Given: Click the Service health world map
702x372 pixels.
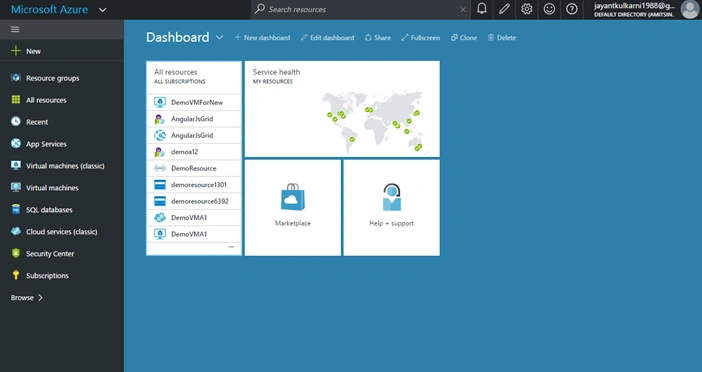Looking at the screenshot, I should [374, 122].
